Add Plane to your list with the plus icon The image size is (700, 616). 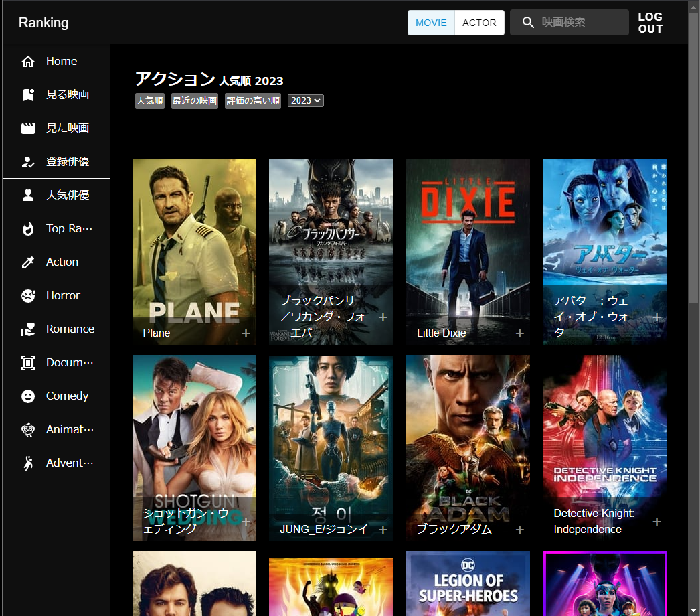pos(246,333)
